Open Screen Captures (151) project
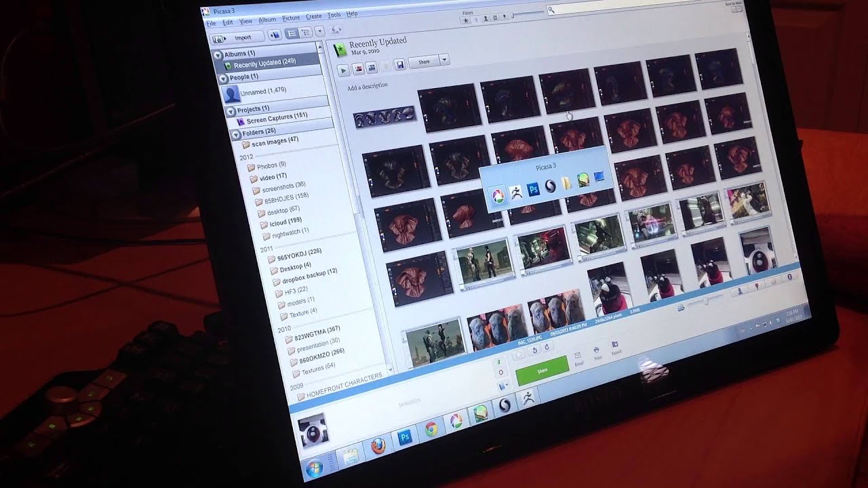This screenshot has width=868, height=488. click(276, 118)
